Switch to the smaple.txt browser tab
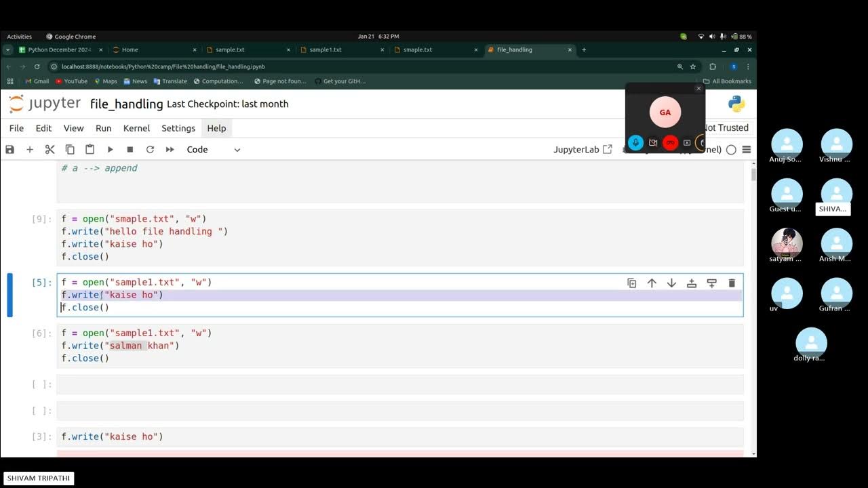The image size is (868, 488). point(436,49)
